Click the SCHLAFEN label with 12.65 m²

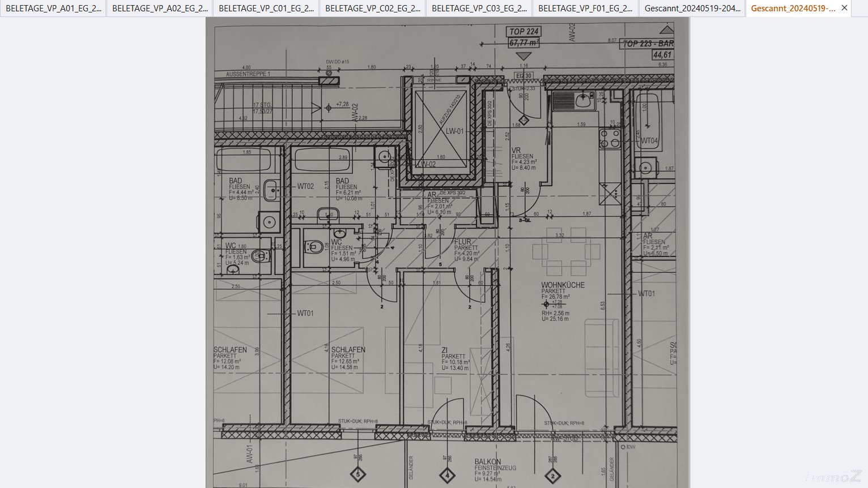[348, 350]
